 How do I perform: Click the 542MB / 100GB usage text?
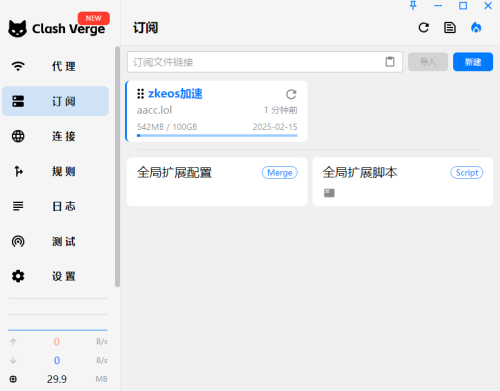pos(167,127)
